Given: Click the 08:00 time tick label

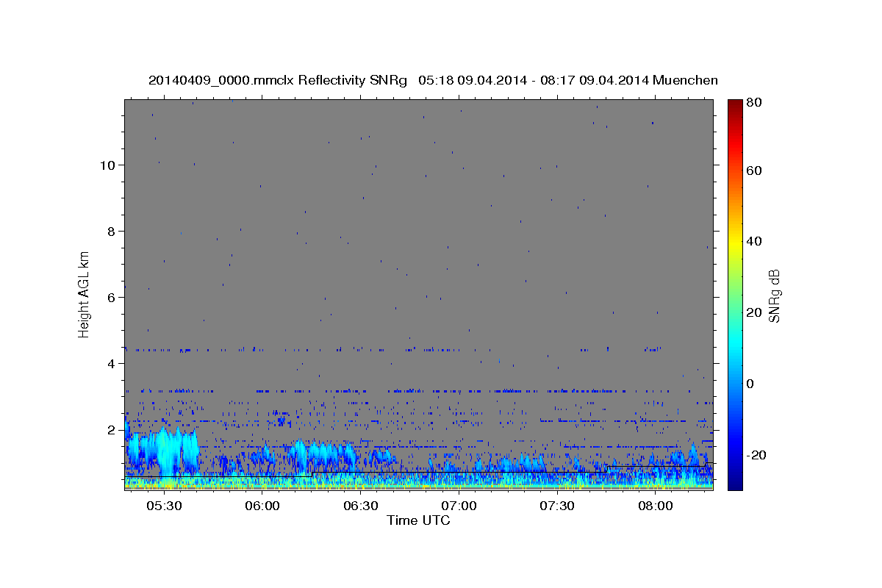Looking at the screenshot, I should click(x=655, y=506).
